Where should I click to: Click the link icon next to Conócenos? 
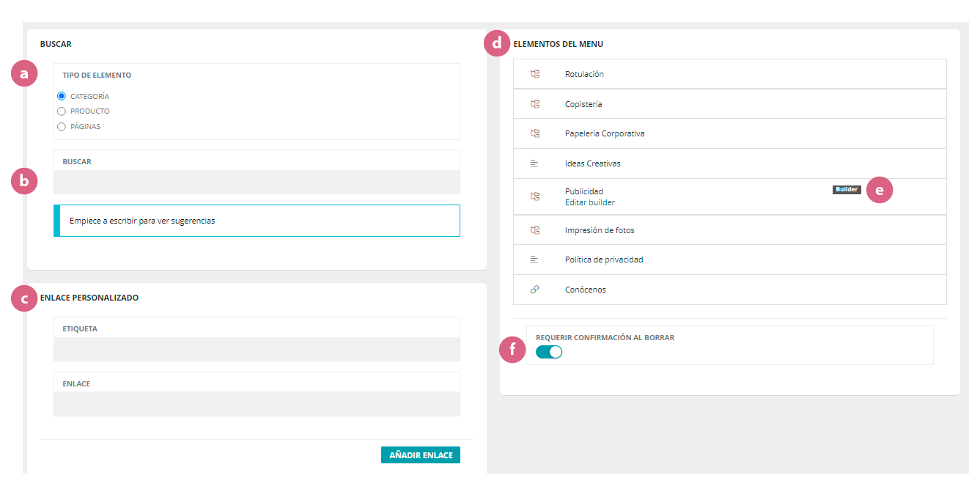click(534, 290)
